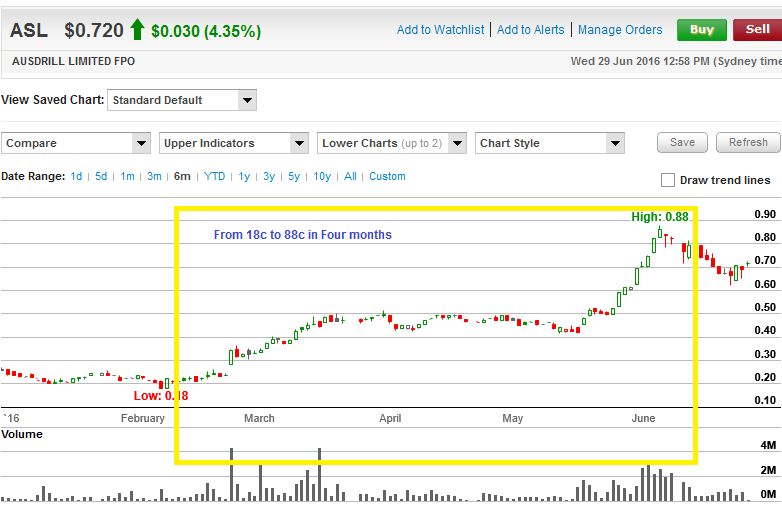
Task: Click the February label on the time axis
Action: pos(143,418)
